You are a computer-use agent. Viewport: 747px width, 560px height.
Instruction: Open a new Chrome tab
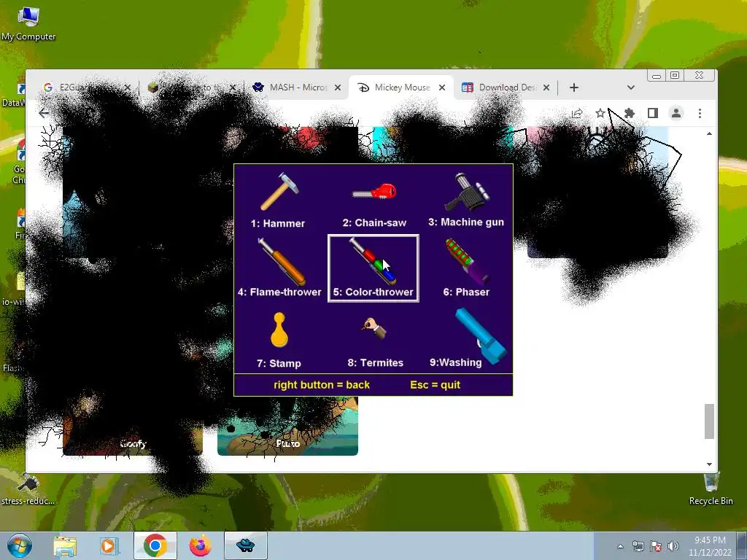(574, 87)
